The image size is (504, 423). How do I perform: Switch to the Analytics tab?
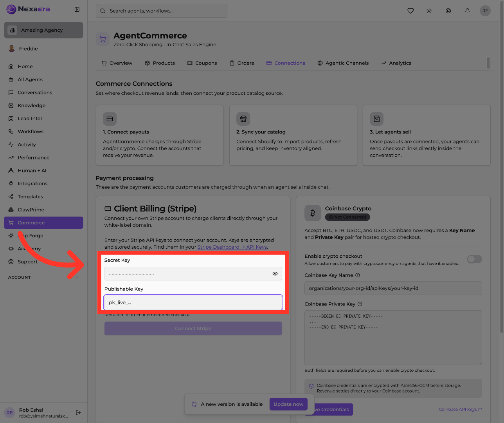[396, 63]
